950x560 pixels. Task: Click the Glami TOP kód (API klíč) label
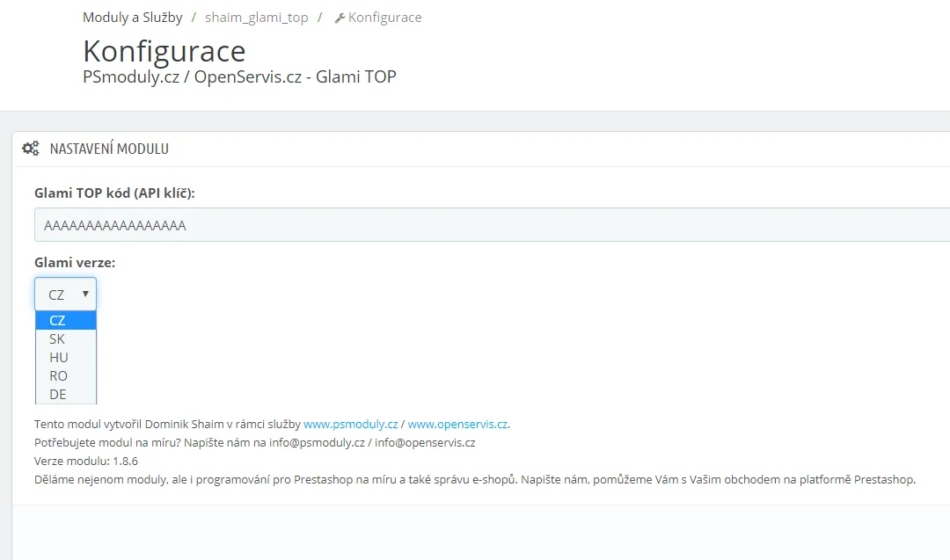pyautogui.click(x=114, y=193)
